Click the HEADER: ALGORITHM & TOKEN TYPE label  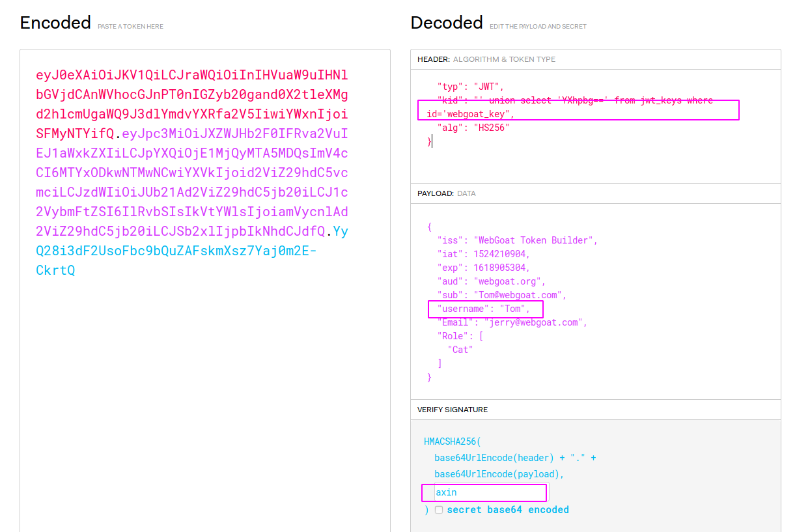tap(486, 59)
